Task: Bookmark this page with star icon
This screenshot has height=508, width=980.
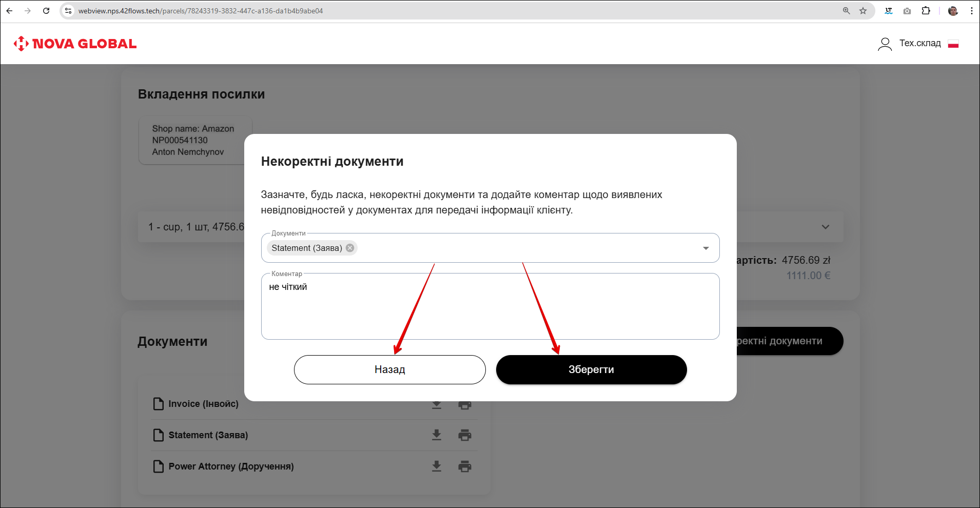Action: click(863, 11)
